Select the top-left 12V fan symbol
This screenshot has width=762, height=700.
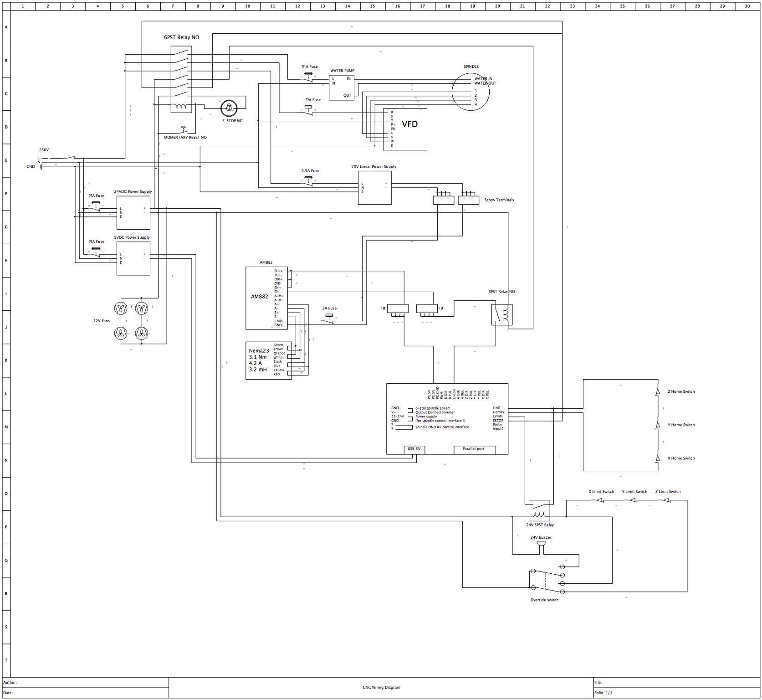click(121, 308)
